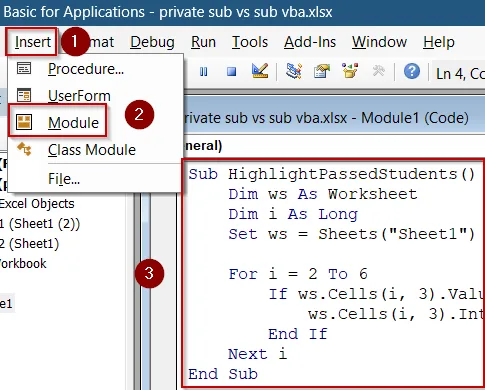Click the 'Dim ws As Worksheet' line
The width and height of the screenshot is (485, 390).
pyautogui.click(x=323, y=194)
